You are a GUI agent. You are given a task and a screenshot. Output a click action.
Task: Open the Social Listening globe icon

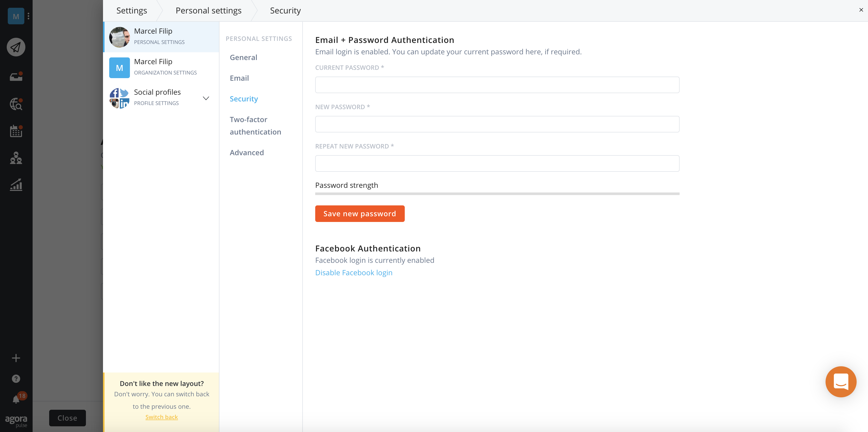pos(16,104)
